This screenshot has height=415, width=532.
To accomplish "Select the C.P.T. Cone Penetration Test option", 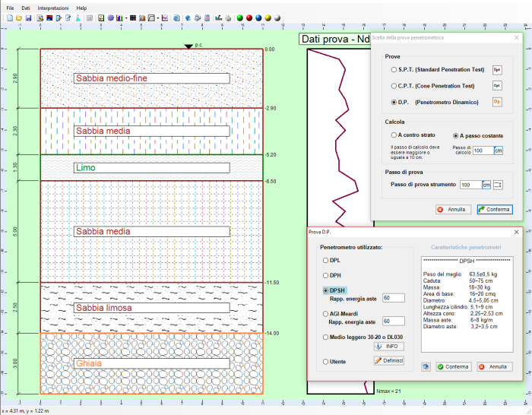I will click(394, 86).
